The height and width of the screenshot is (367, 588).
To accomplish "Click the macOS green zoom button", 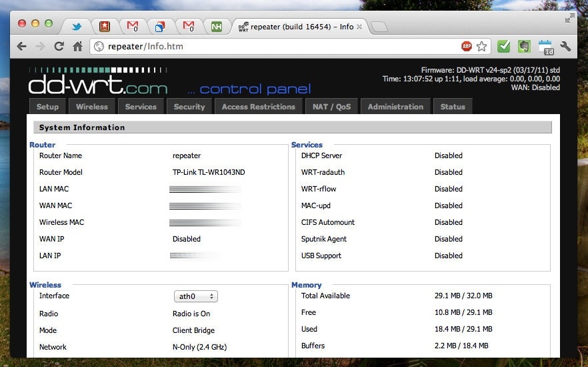I will point(49,23).
